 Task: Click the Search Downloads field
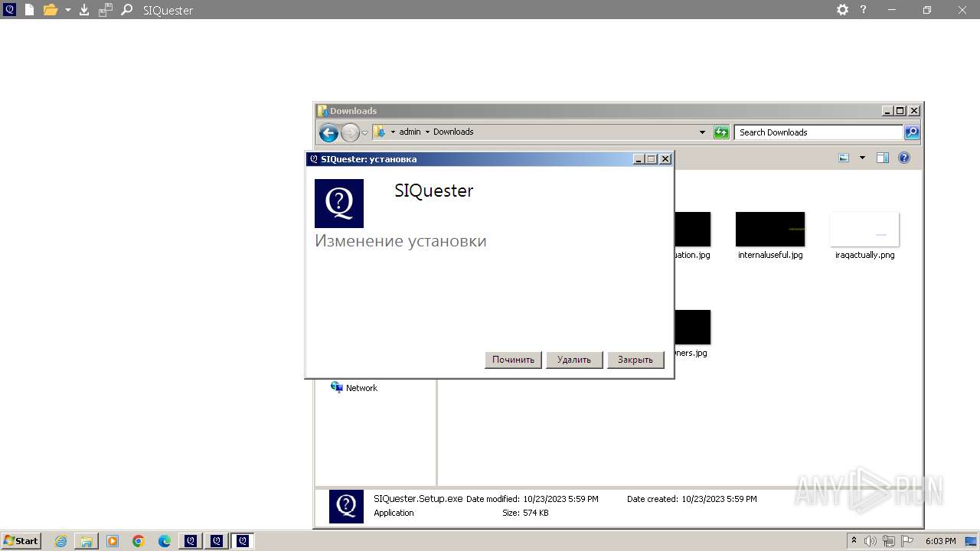(x=818, y=132)
